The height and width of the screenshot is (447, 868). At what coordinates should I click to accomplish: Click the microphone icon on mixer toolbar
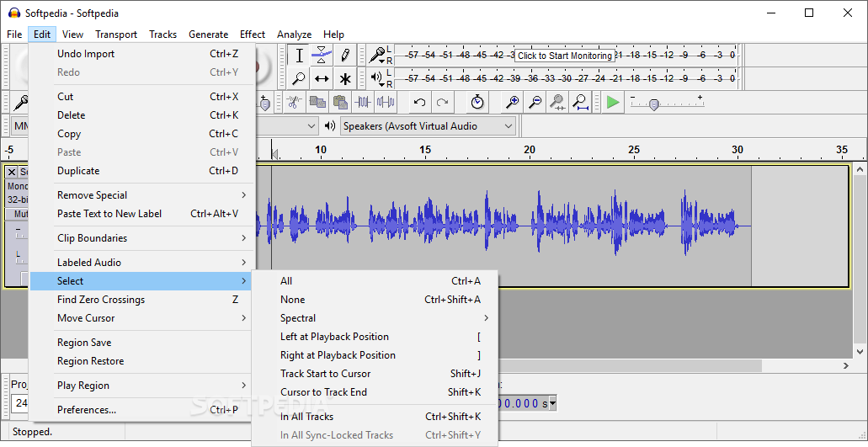[20, 103]
